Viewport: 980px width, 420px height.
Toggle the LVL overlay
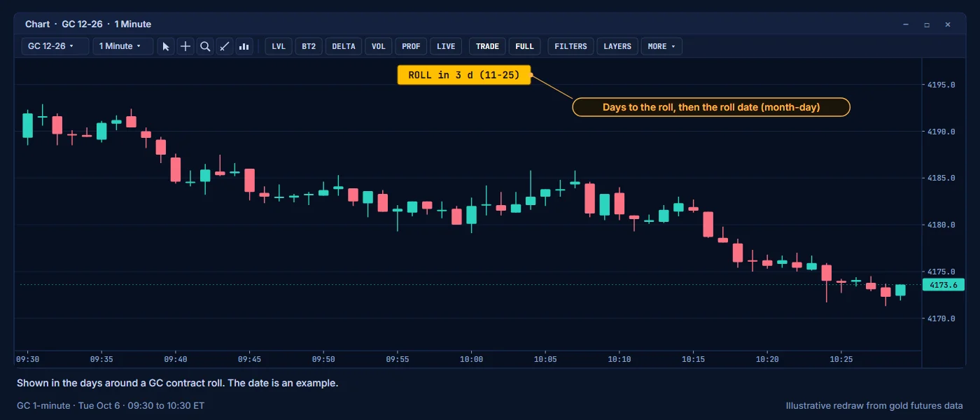279,46
